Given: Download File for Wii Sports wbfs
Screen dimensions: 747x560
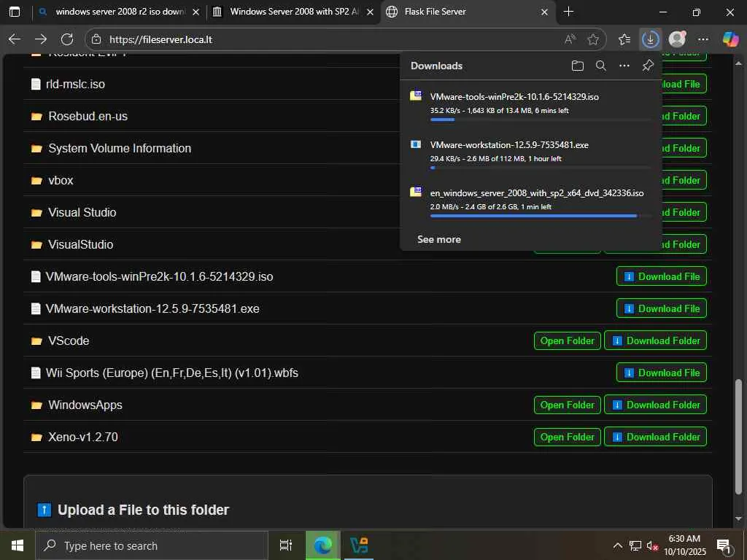Looking at the screenshot, I should 661,373.
